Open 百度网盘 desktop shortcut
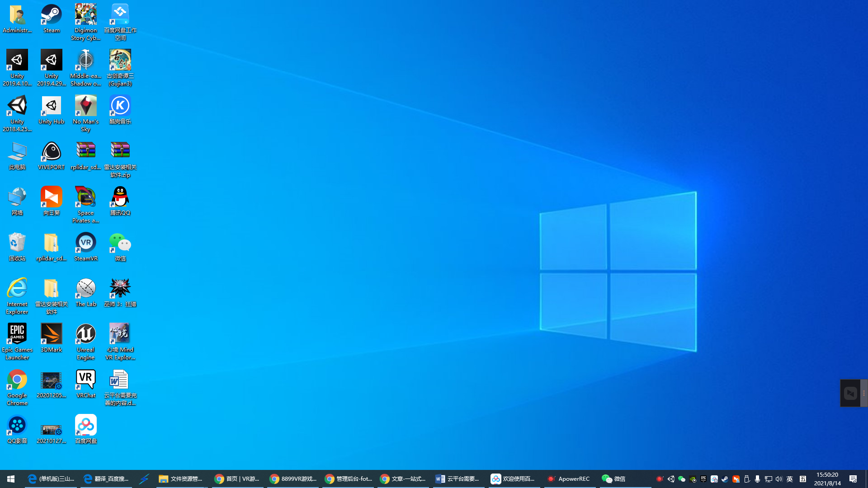This screenshot has height=488, width=868. 85,430
